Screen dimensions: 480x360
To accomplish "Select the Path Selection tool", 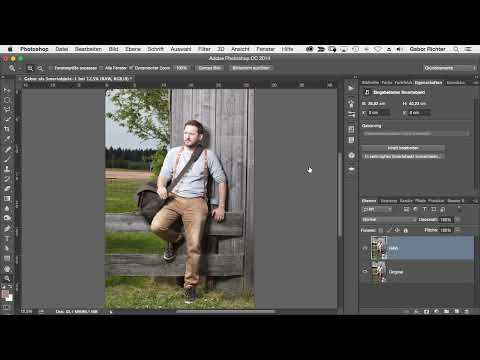I will [7, 248].
